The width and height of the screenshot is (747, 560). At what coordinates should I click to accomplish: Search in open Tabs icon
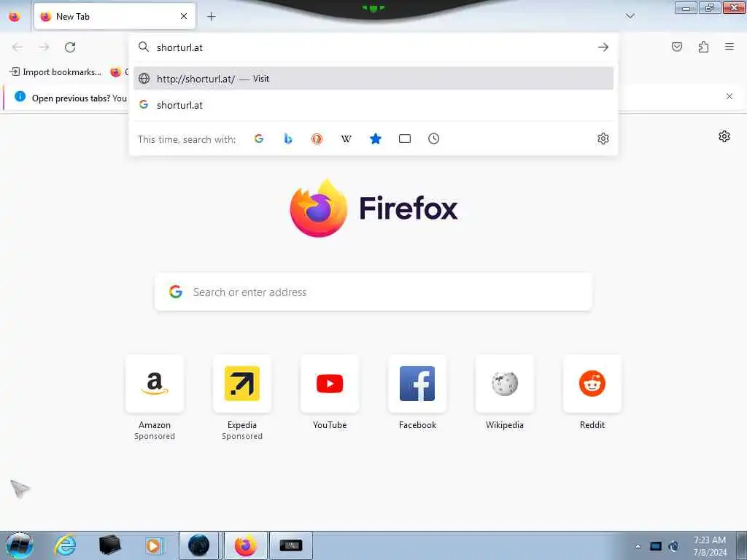pyautogui.click(x=404, y=139)
